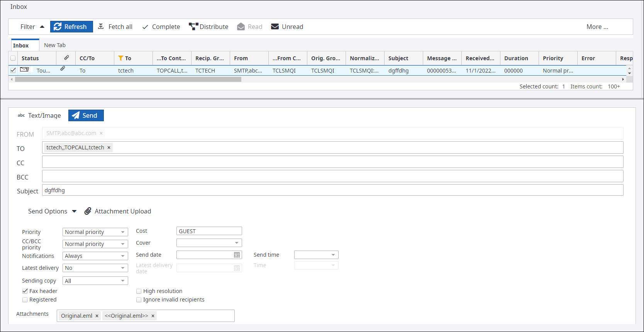Click the Distribute toolbar icon
This screenshot has width=644, height=332.
point(193,27)
